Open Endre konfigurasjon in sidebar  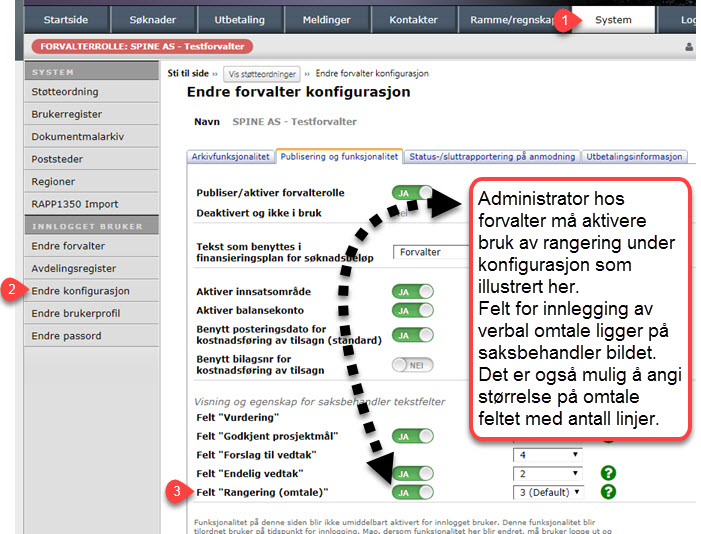pos(91,291)
